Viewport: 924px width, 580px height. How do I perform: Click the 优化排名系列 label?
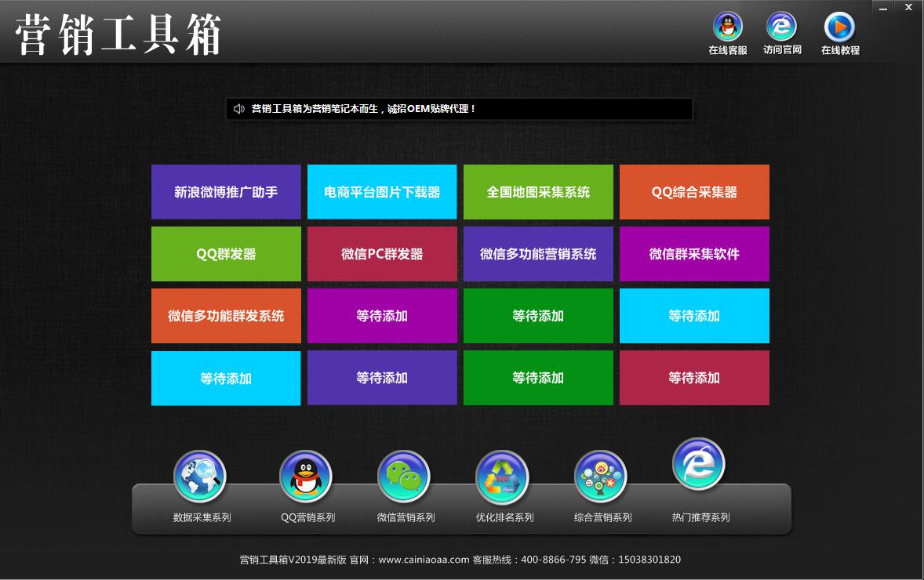pyautogui.click(x=504, y=517)
